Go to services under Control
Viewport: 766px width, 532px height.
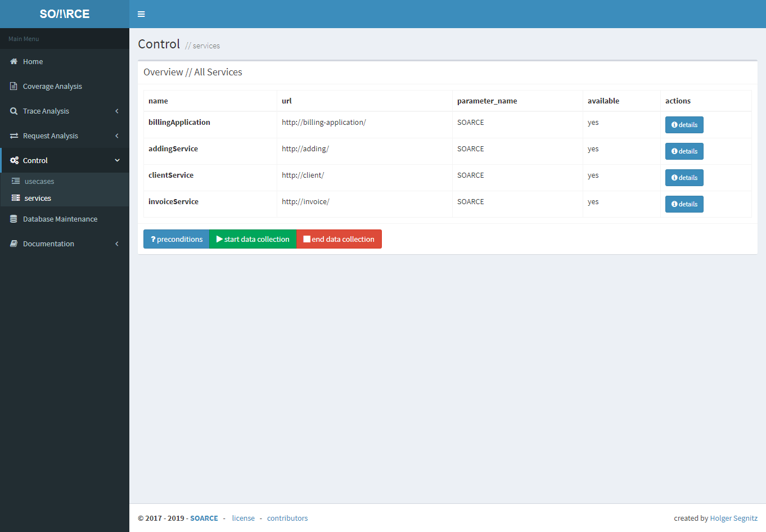tap(65, 198)
